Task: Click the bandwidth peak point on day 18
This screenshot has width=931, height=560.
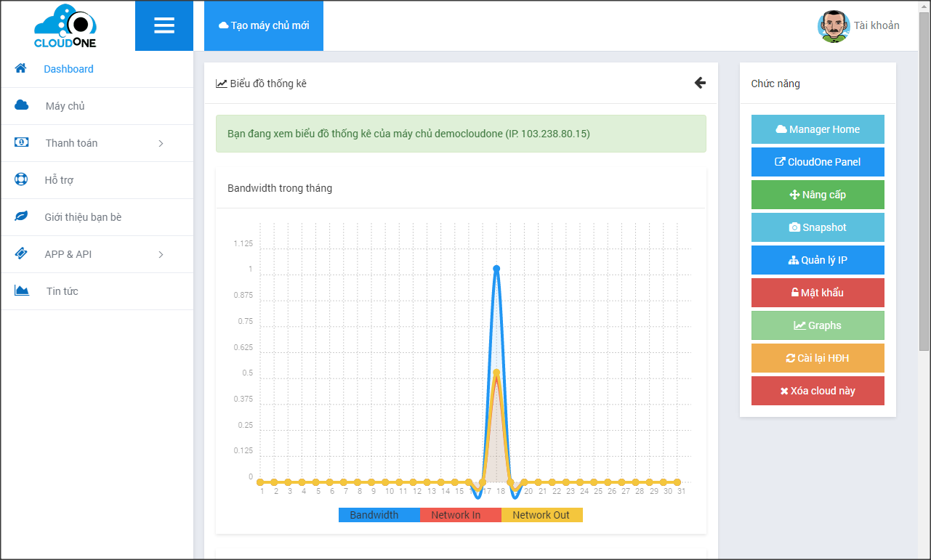Action: pyautogui.click(x=496, y=269)
